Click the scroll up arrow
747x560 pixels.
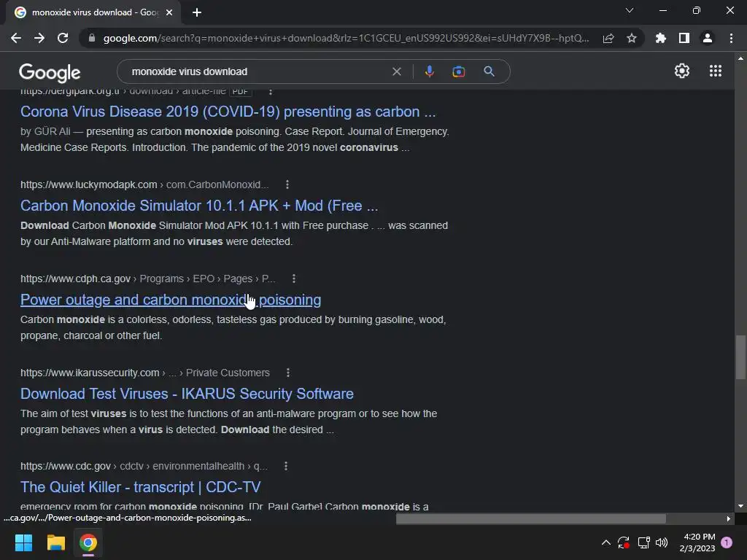click(x=740, y=58)
